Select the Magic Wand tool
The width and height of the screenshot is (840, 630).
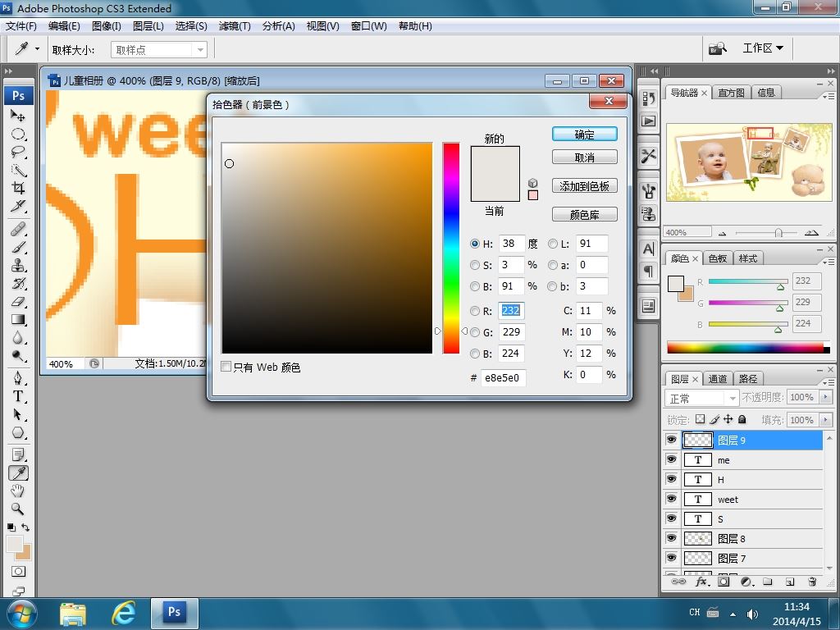pyautogui.click(x=18, y=170)
